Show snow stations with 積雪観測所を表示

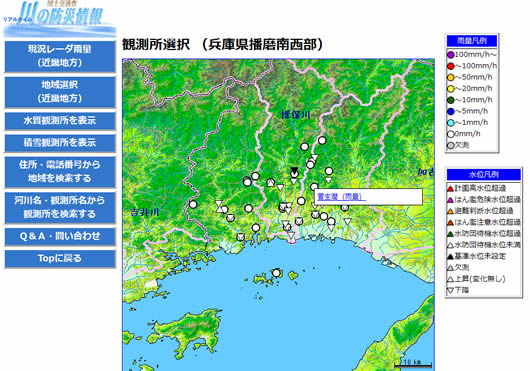(x=60, y=143)
